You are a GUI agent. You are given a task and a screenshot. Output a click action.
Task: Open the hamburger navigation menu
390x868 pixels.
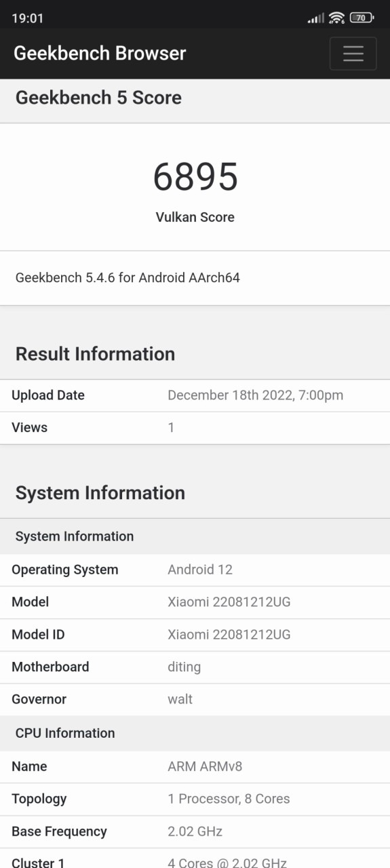coord(353,54)
